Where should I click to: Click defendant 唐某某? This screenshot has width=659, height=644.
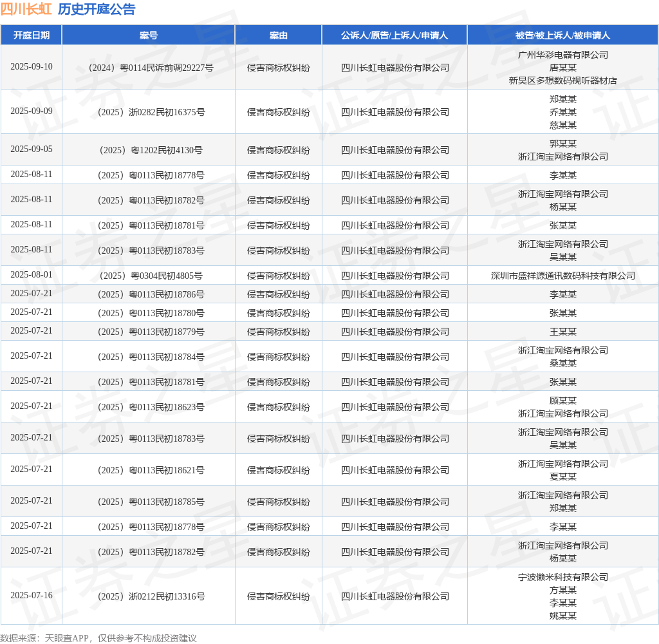point(562,68)
